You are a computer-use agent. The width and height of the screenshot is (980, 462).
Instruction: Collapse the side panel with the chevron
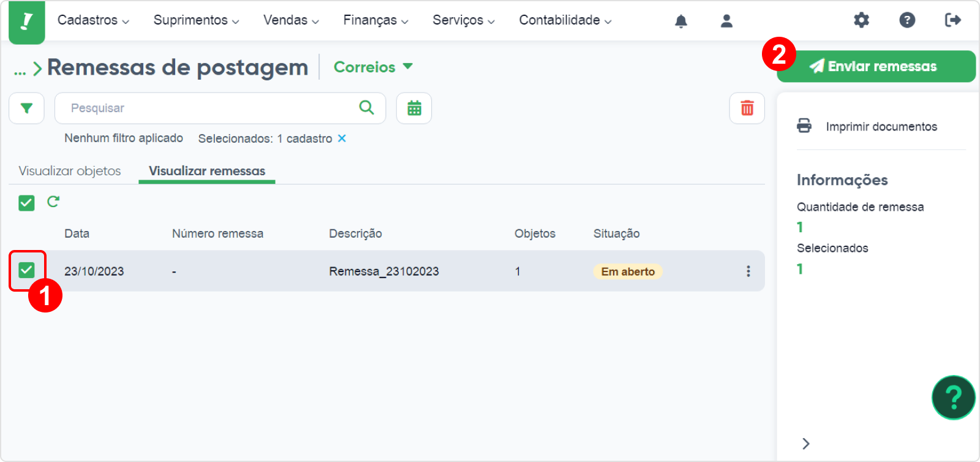click(806, 444)
